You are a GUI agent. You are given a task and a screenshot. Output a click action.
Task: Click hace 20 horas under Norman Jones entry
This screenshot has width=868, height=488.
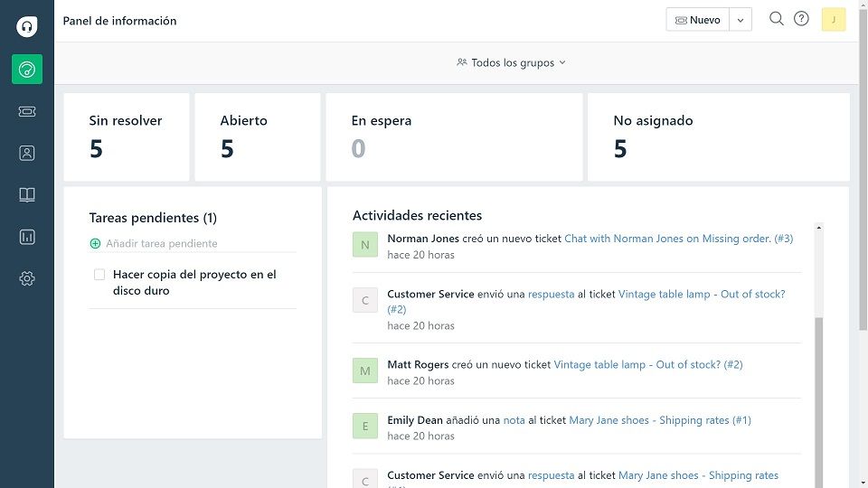tap(420, 255)
